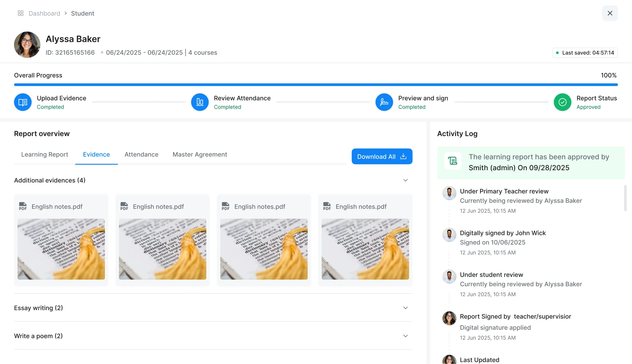This screenshot has height=364, width=632.
Task: Open the fourth English notes thumbnail
Action: point(365,249)
